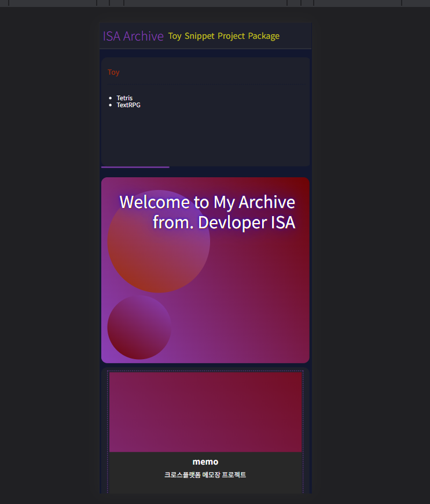430x504 pixels.
Task: Select the 크로스플랫폼 메모장 프로젝트 description
Action: pyautogui.click(x=205, y=475)
